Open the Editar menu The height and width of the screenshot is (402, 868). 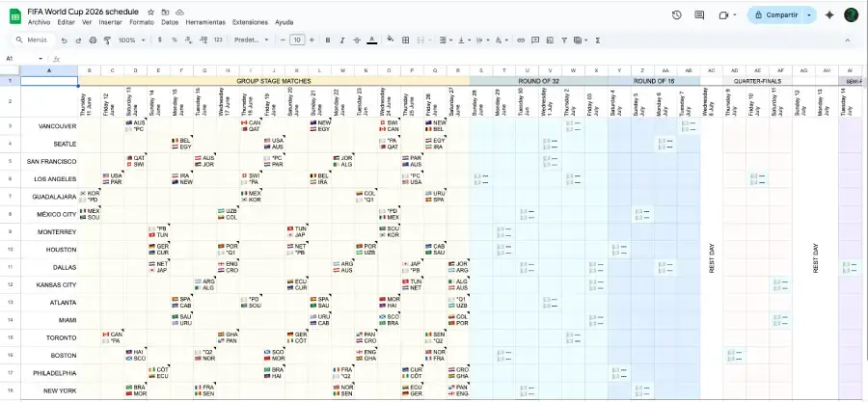(66, 23)
